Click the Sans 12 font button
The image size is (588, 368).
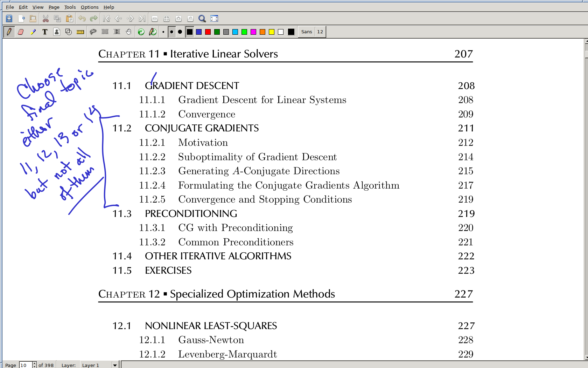[x=312, y=32]
